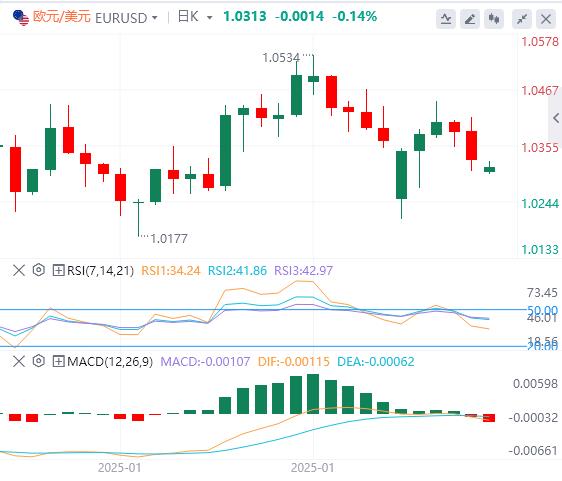Click the RSI(7,14,21) indicator label

point(100,271)
